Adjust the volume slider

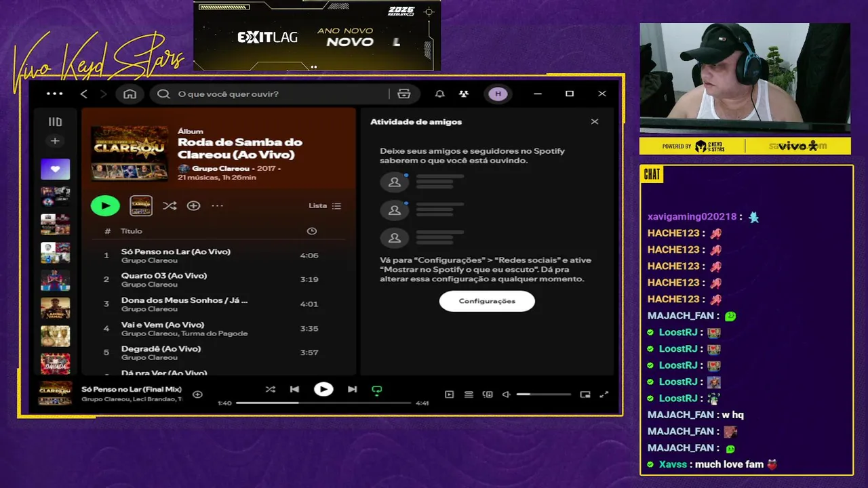(544, 394)
